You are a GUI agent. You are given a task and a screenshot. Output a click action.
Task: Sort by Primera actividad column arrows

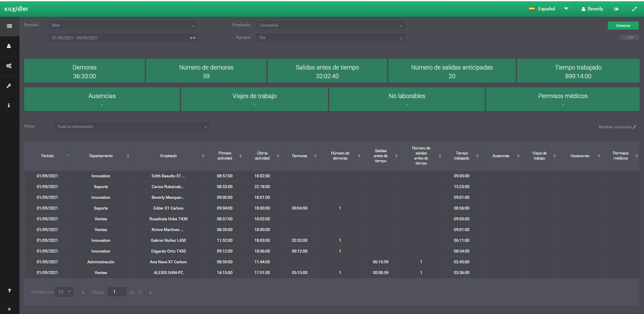click(x=241, y=156)
